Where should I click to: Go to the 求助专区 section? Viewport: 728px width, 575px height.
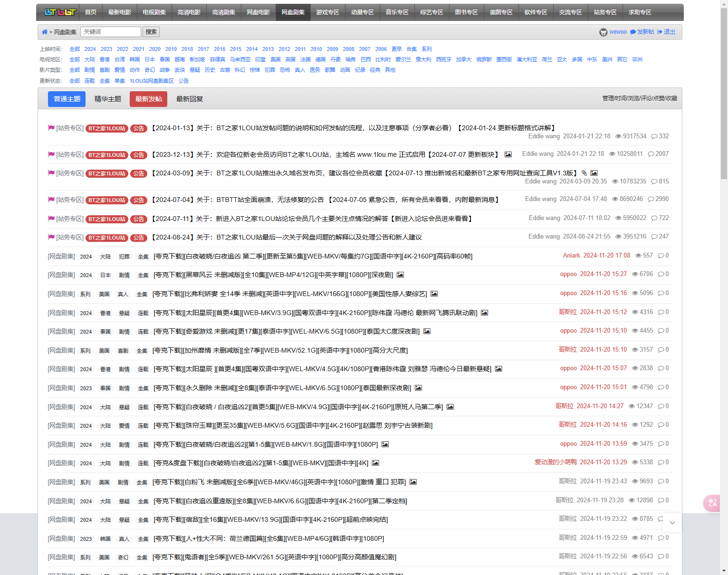pyautogui.click(x=640, y=12)
